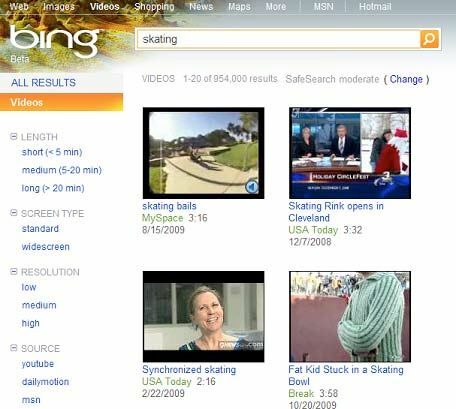Filter by high resolution
The image size is (456, 409).
coord(31,323)
